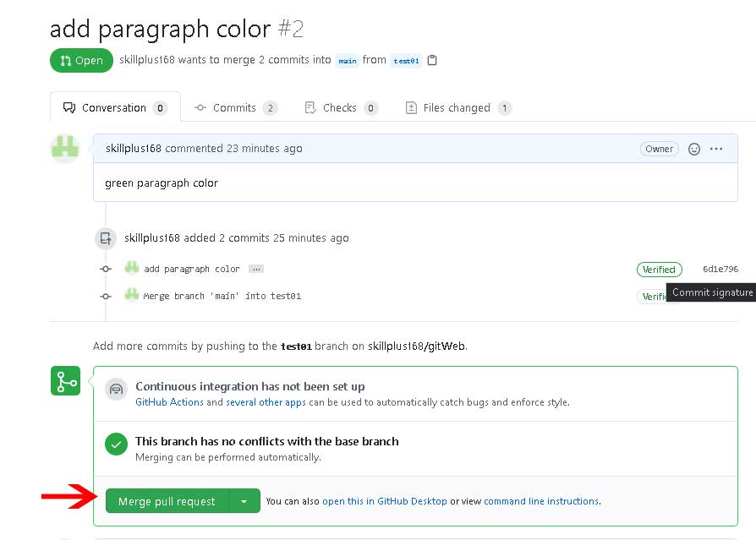Click avatar next to add paragraph color commit
Viewport: 756px width, 540px height.
[x=132, y=268]
